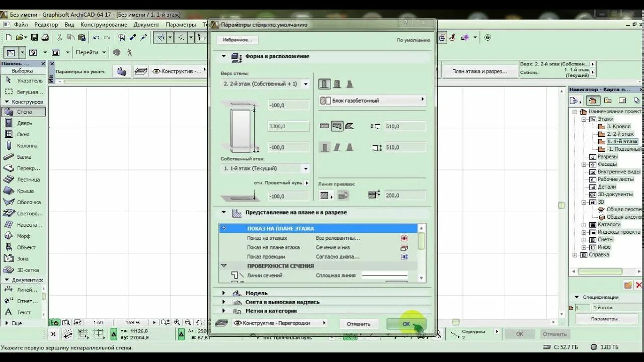Click the Избранное button
Viewport: 644px width, 362px height.
click(237, 40)
